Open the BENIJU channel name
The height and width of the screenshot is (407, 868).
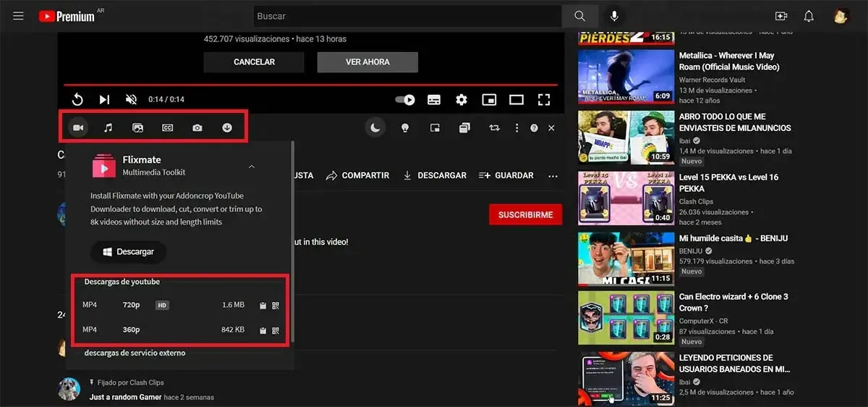pyautogui.click(x=692, y=251)
